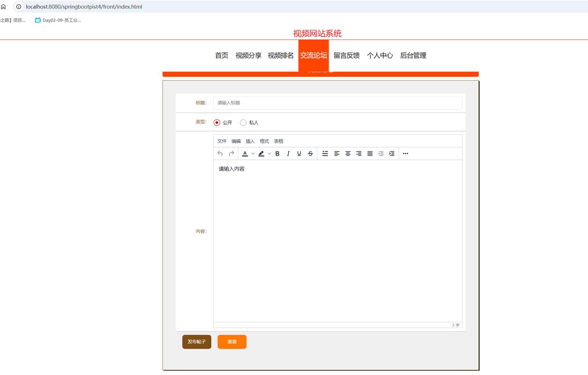Screen dimensions: 588x375
Task: Go to 首页 in navigation
Action: [222, 55]
